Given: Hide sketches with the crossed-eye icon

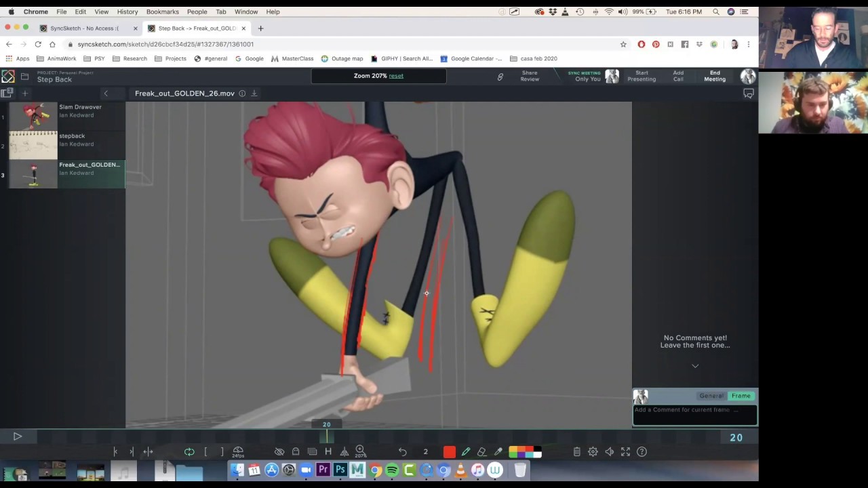Looking at the screenshot, I should point(279,451).
